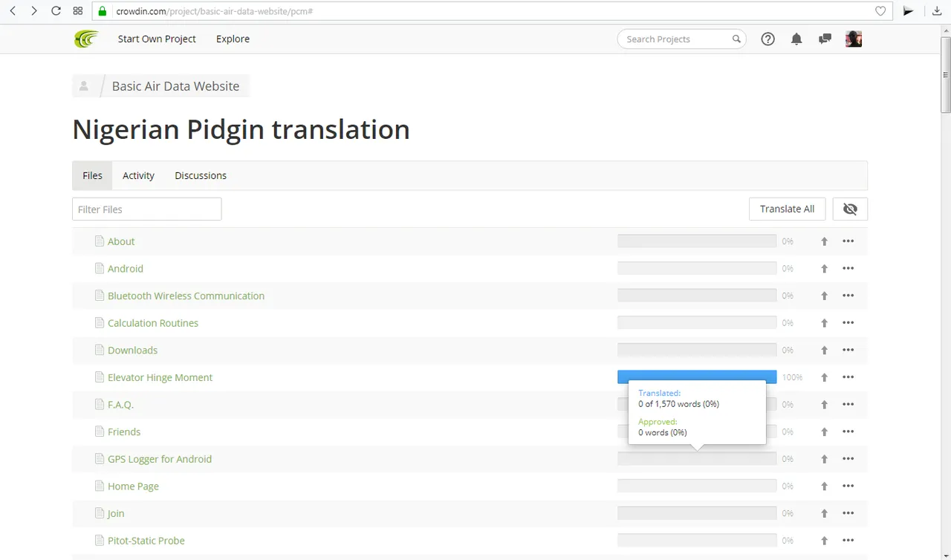The width and height of the screenshot is (951, 560).
Task: Open the About file link
Action: pyautogui.click(x=121, y=241)
